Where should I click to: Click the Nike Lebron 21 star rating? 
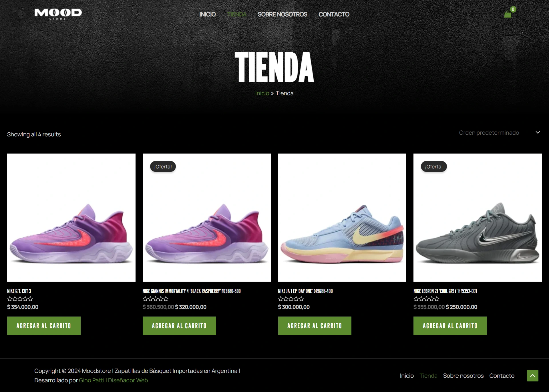tap(426, 299)
